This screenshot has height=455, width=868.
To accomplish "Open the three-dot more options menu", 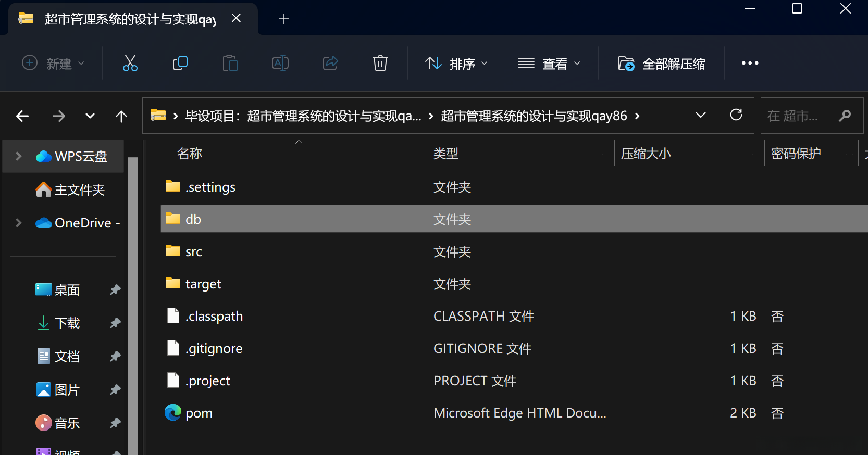I will pos(750,64).
